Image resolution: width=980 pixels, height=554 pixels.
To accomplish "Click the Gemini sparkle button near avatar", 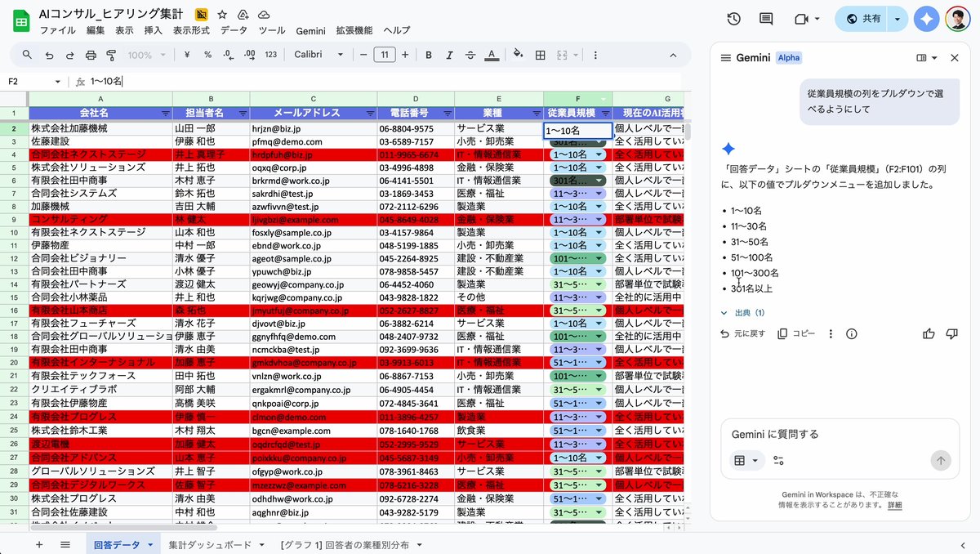I will click(x=926, y=19).
